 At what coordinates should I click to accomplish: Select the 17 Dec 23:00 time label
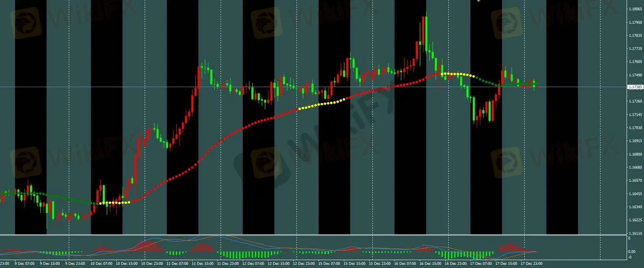tap(532, 263)
